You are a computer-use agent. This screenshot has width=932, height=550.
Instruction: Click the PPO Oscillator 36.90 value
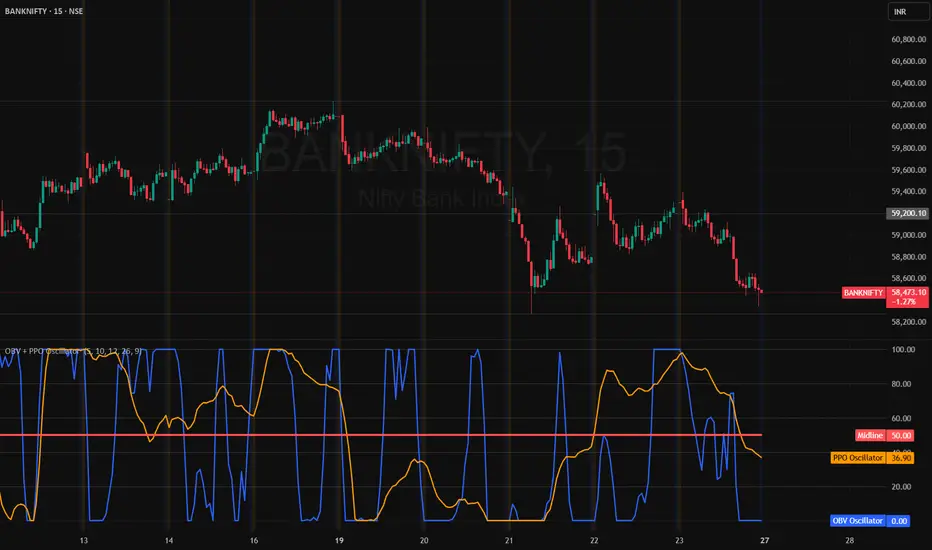900,458
